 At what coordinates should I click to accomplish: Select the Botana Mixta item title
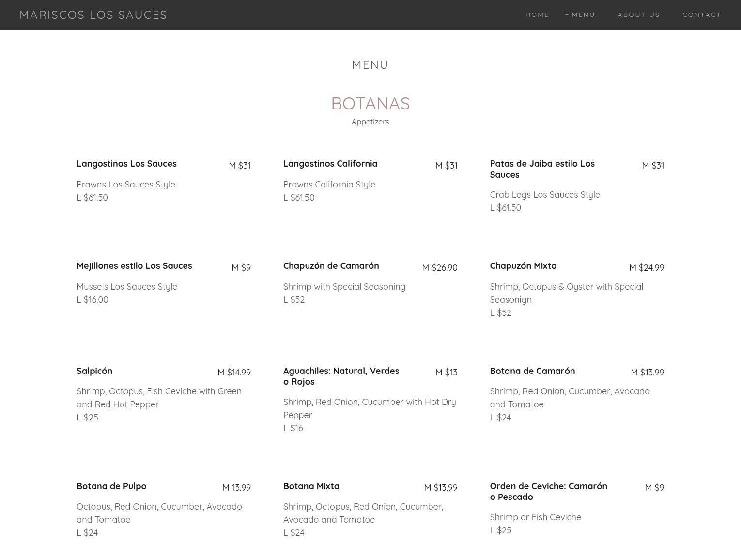click(x=311, y=486)
